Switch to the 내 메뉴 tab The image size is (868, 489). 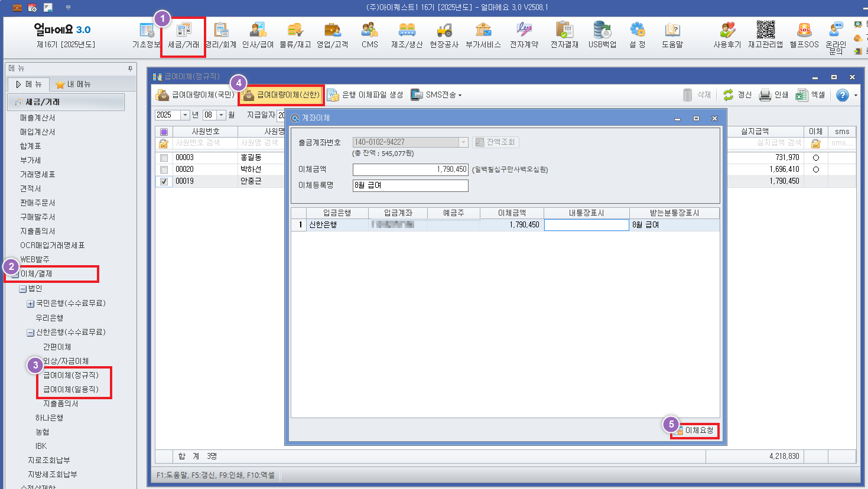73,84
